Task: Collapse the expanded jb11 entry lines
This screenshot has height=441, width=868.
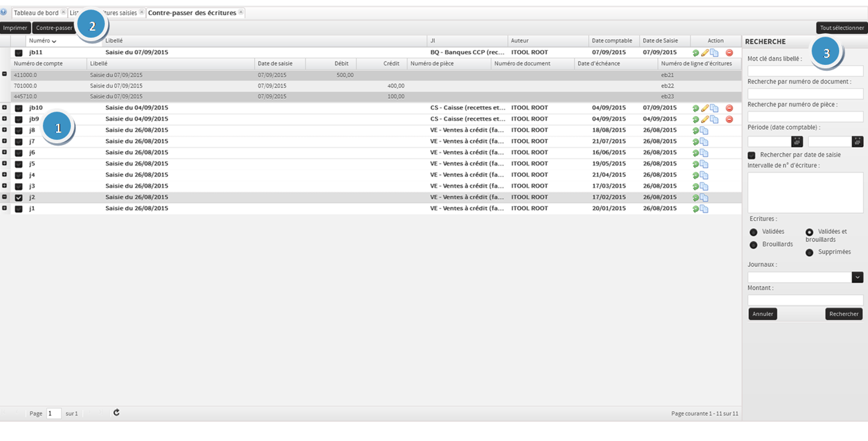Action: (5, 74)
